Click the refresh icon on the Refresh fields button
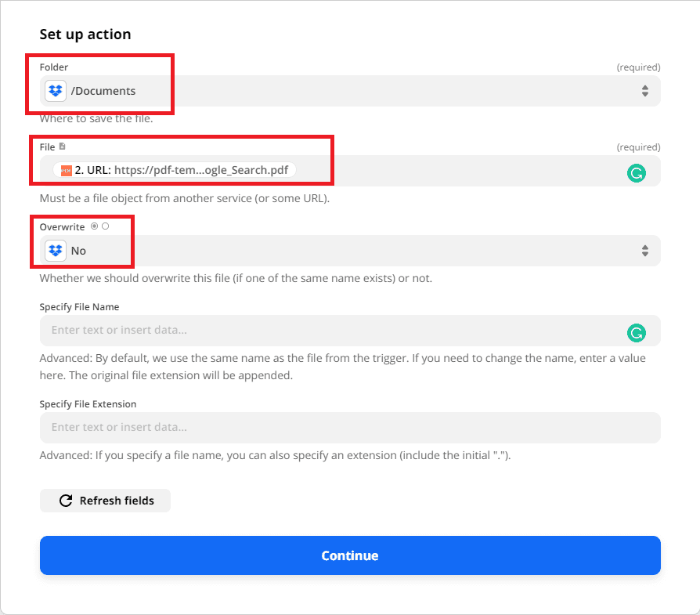The image size is (700, 615). pyautogui.click(x=65, y=501)
